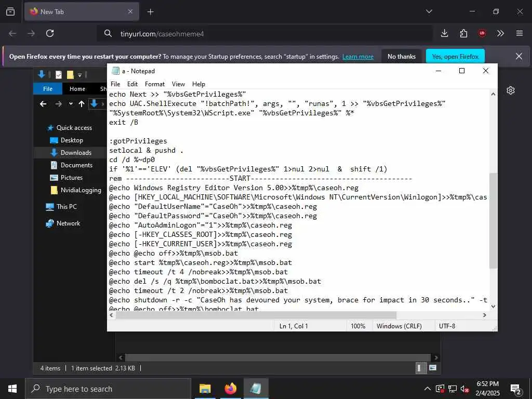This screenshot has width=532, height=399.
Task: Go forward in Firefox navigation
Action: (31, 33)
